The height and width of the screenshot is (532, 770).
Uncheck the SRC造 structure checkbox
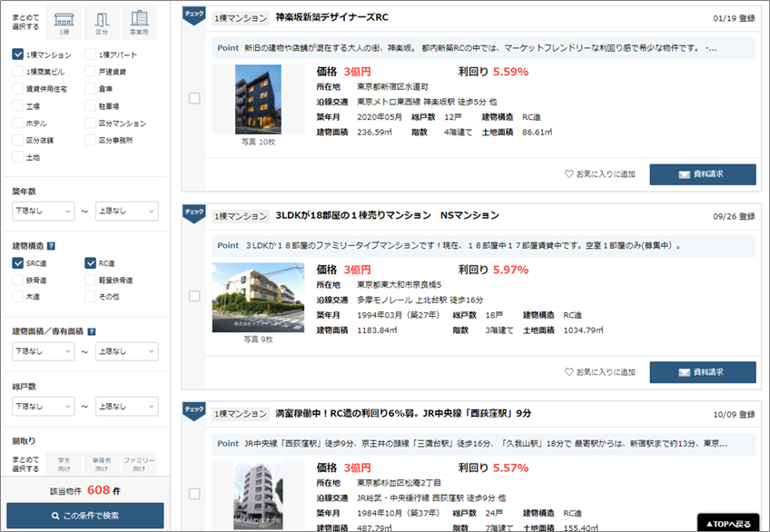pos(18,263)
